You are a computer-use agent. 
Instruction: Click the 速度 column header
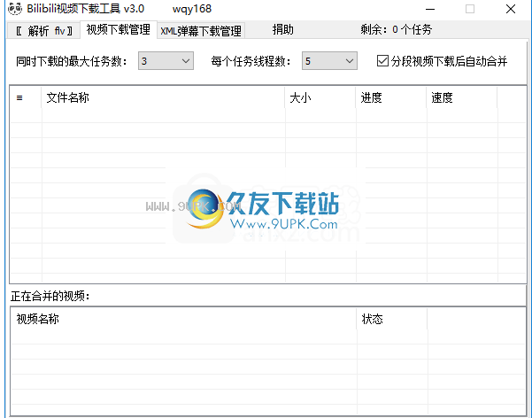(x=462, y=97)
